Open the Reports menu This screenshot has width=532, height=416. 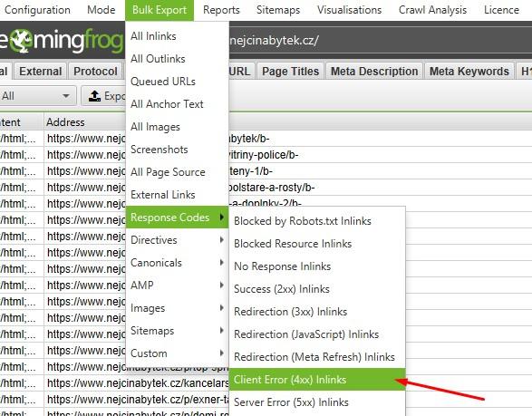[x=221, y=10]
